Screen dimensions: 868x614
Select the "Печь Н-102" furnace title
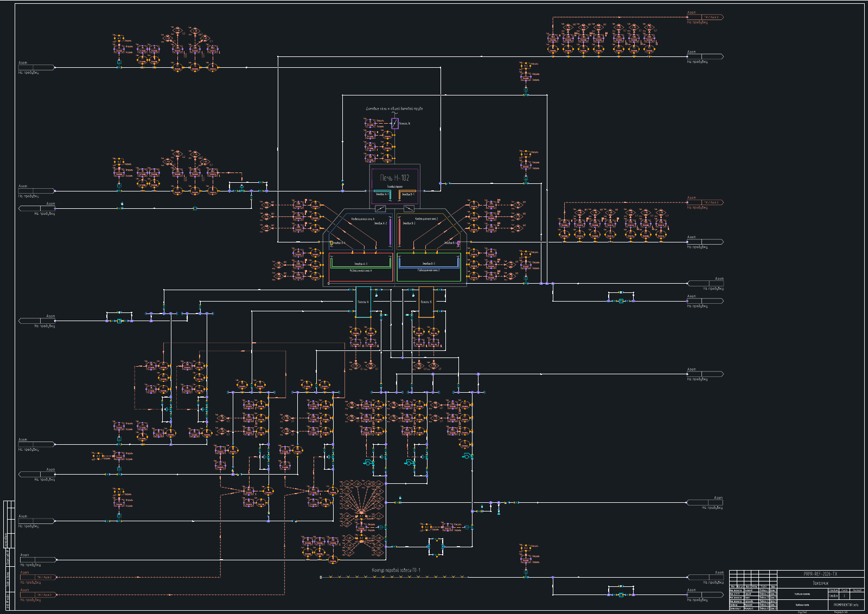click(x=394, y=177)
